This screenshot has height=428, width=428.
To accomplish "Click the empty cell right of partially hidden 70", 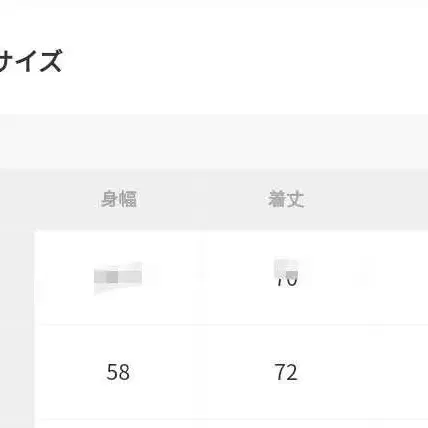I will [x=398, y=277].
